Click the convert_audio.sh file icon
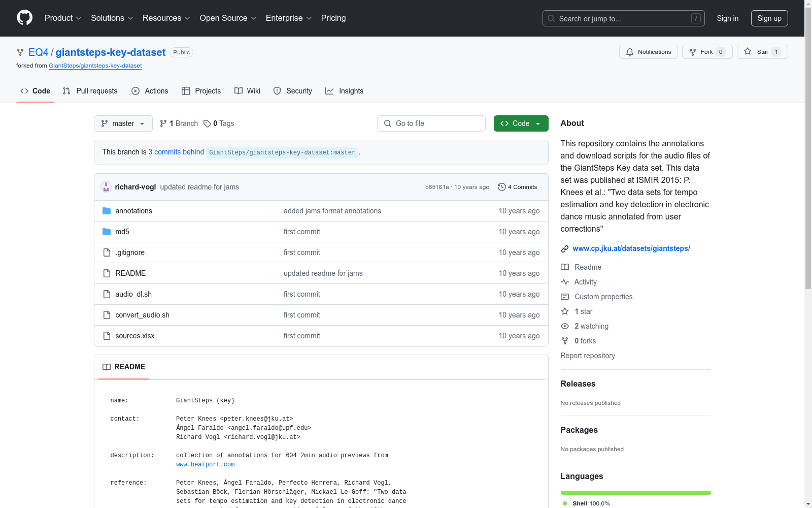The image size is (812, 508). tap(107, 315)
